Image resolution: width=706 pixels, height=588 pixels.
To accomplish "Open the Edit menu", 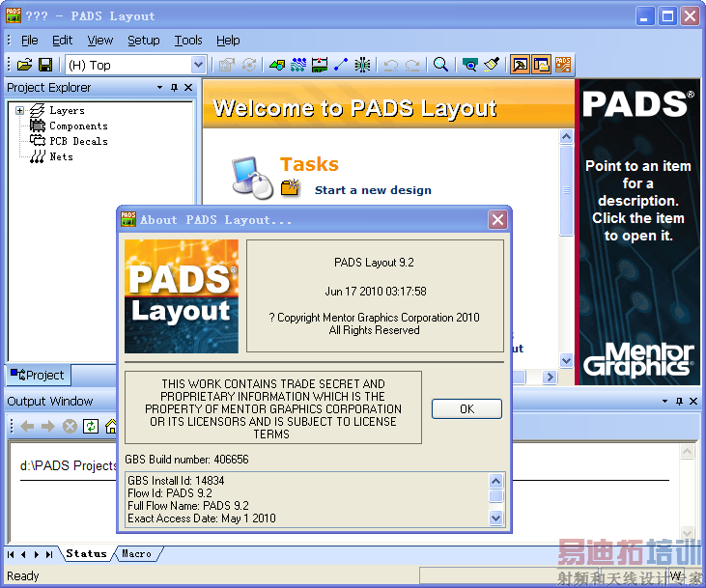I will pos(62,41).
